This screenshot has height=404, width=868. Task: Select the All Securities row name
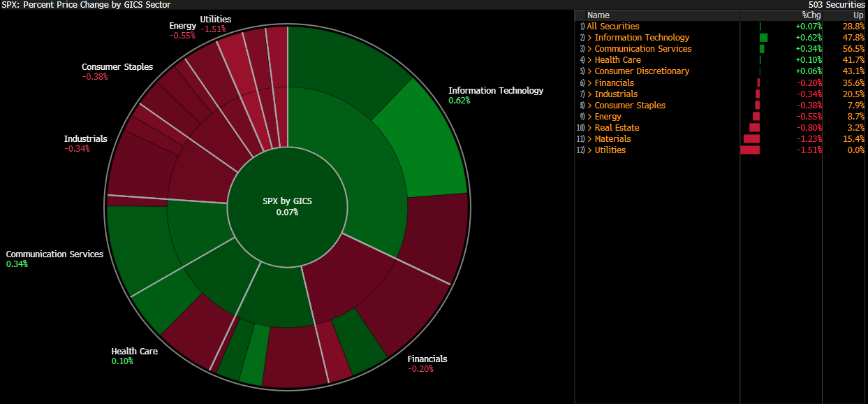[x=613, y=27]
